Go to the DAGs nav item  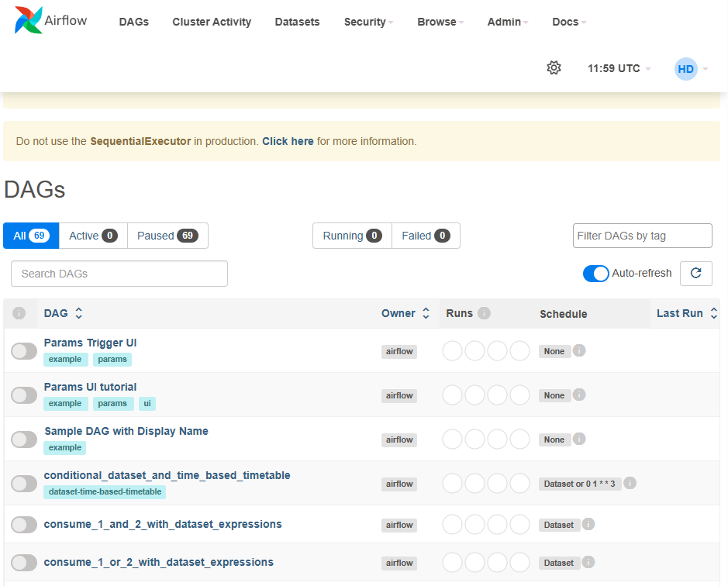click(133, 22)
